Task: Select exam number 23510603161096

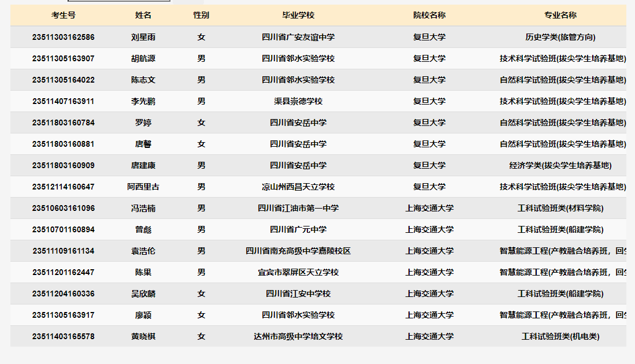Action: click(63, 209)
